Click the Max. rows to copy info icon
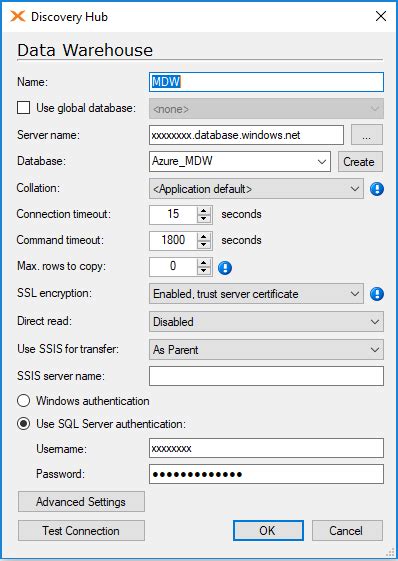This screenshot has width=398, height=561. tap(225, 267)
